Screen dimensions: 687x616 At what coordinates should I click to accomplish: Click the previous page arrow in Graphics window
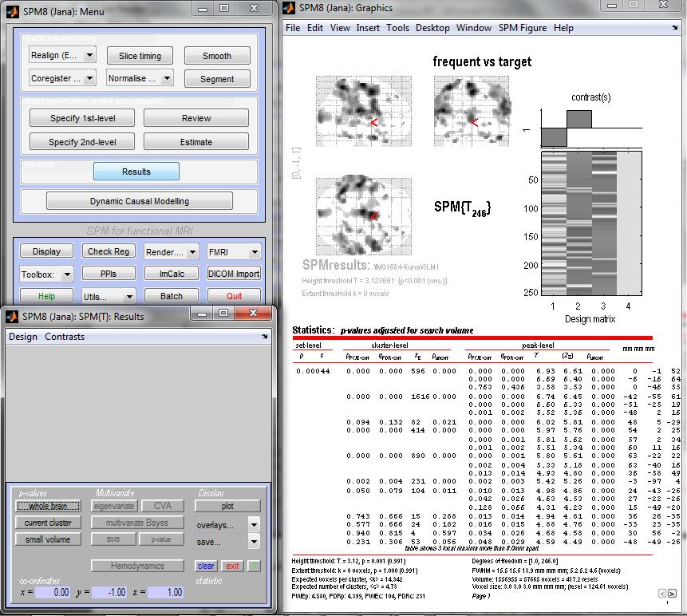(x=662, y=593)
